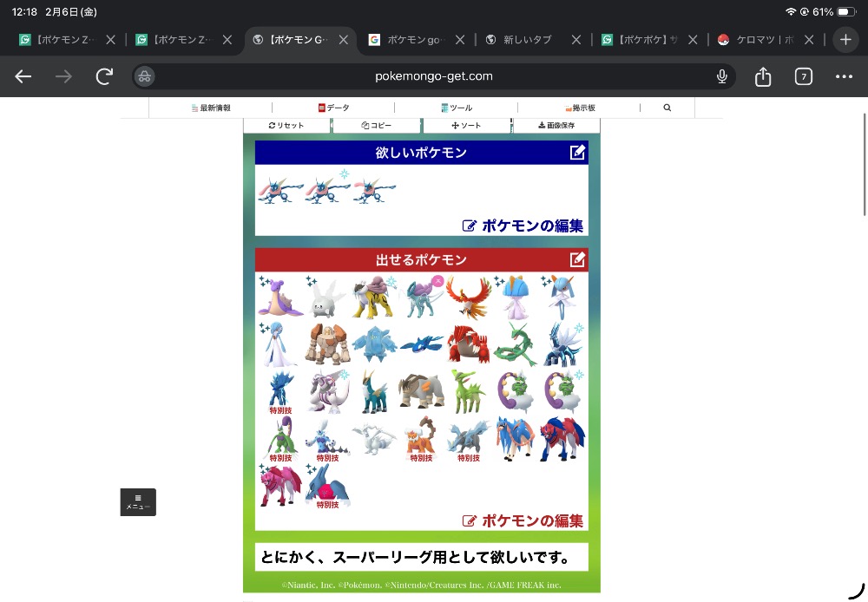This screenshot has height=602, width=868.
Task: Switch to the 新しいタブ browser tab
Action: pyautogui.click(x=527, y=40)
